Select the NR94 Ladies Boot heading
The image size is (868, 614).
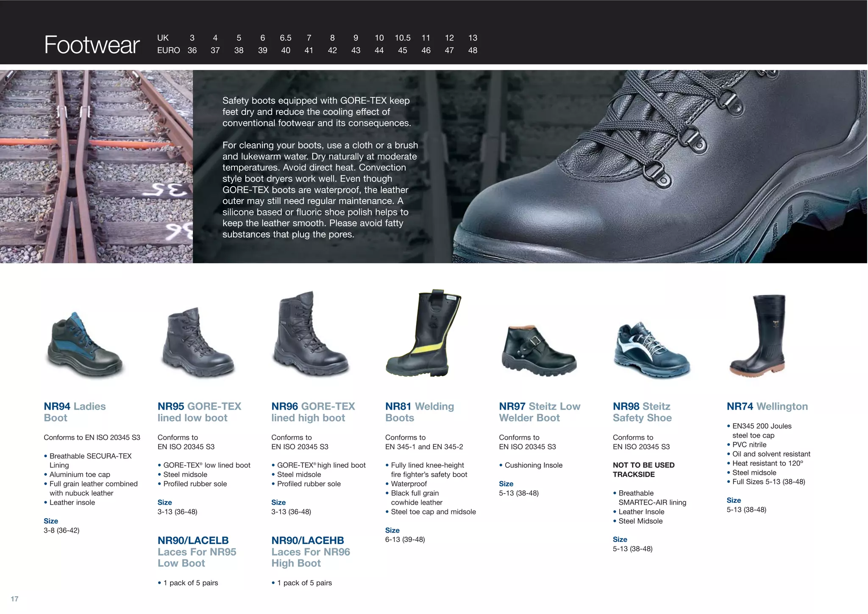75,412
